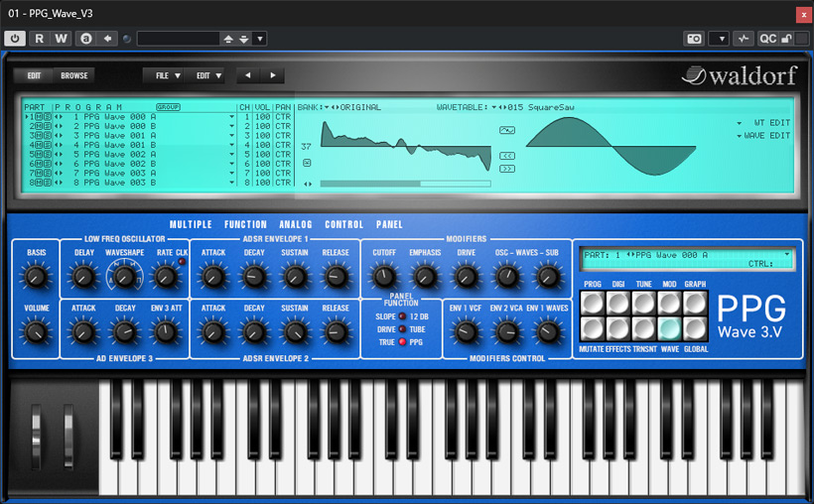Click the camera snapshot icon
814x504 pixels.
(x=695, y=39)
